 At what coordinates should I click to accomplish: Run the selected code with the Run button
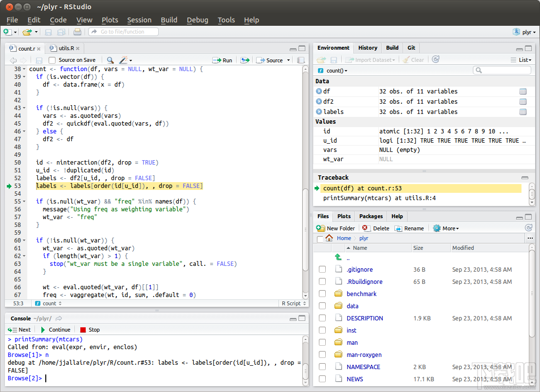pos(222,59)
